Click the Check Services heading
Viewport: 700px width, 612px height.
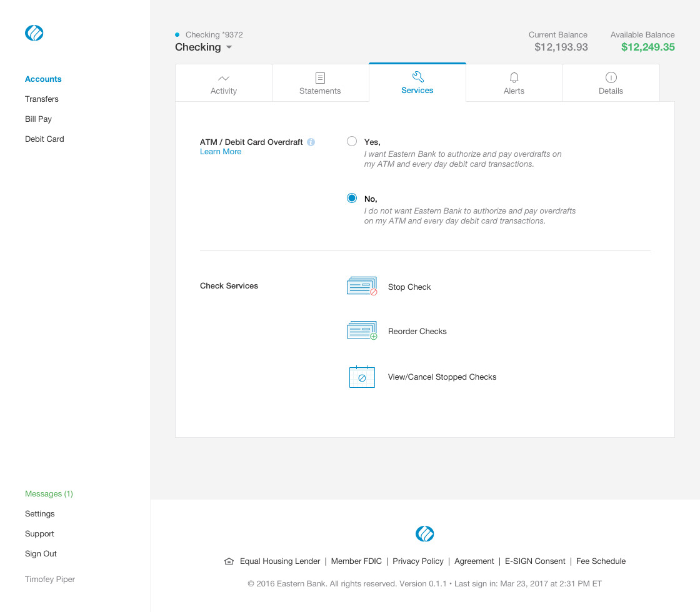click(229, 286)
